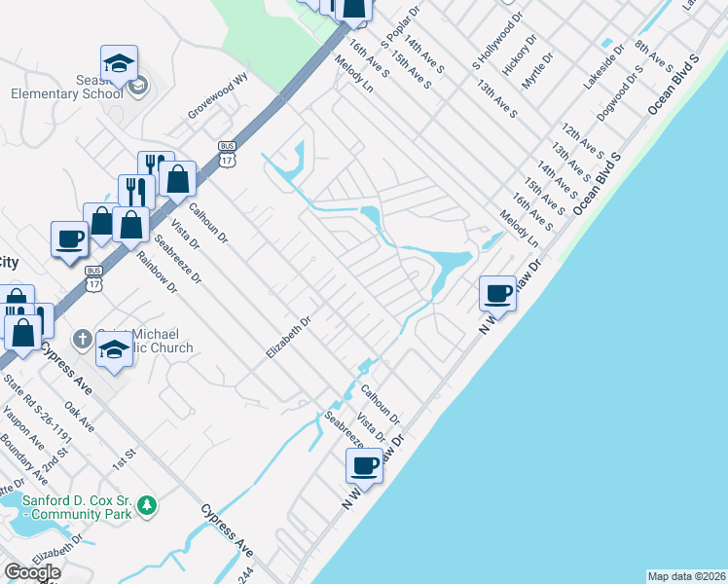Click the Oak Ave street label
This screenshot has width=728, height=584.
(80, 417)
